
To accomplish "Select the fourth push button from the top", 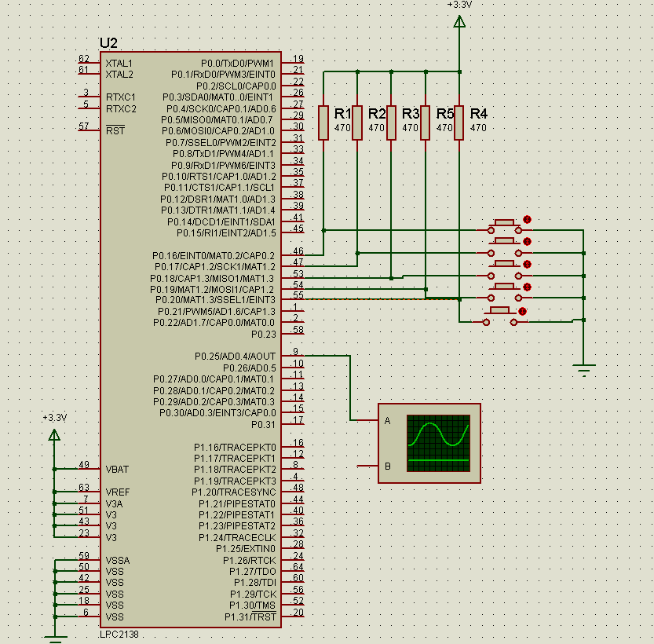I will [x=505, y=294].
